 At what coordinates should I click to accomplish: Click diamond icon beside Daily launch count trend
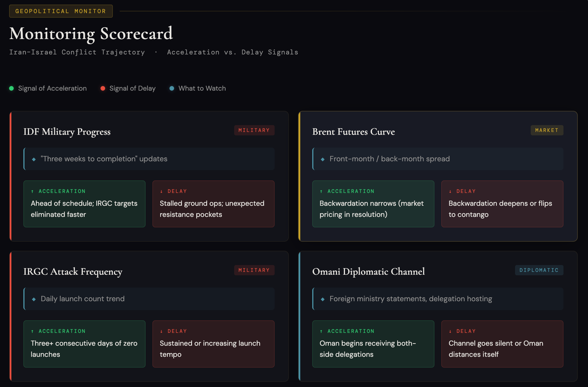(x=34, y=299)
